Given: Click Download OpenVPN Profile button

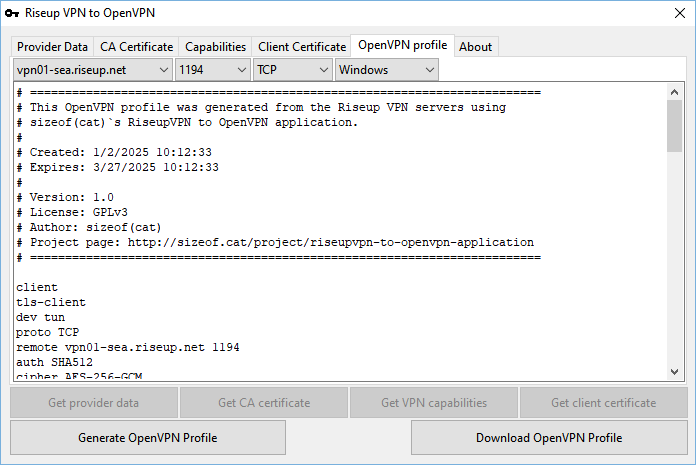Looking at the screenshot, I should [548, 438].
